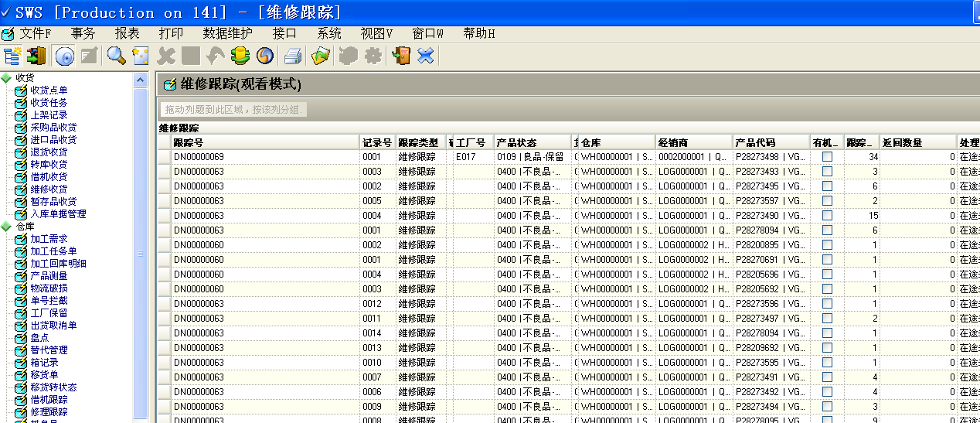Collapse the 收货 tree group

(6, 78)
